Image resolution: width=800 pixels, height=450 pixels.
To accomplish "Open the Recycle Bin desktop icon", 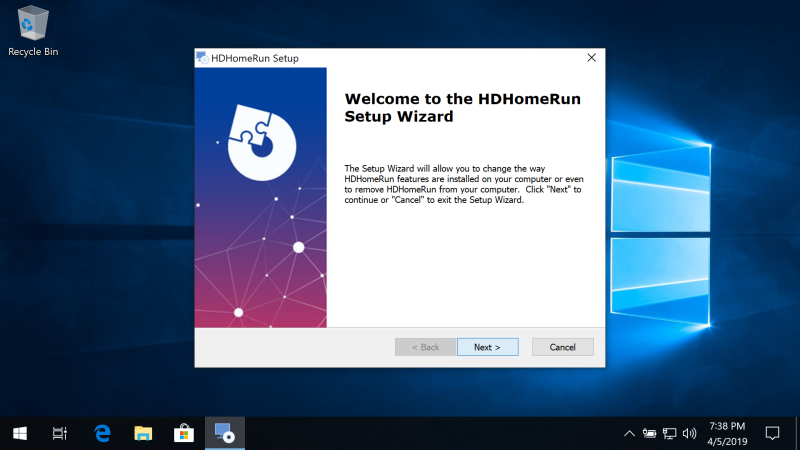I will click(x=33, y=32).
